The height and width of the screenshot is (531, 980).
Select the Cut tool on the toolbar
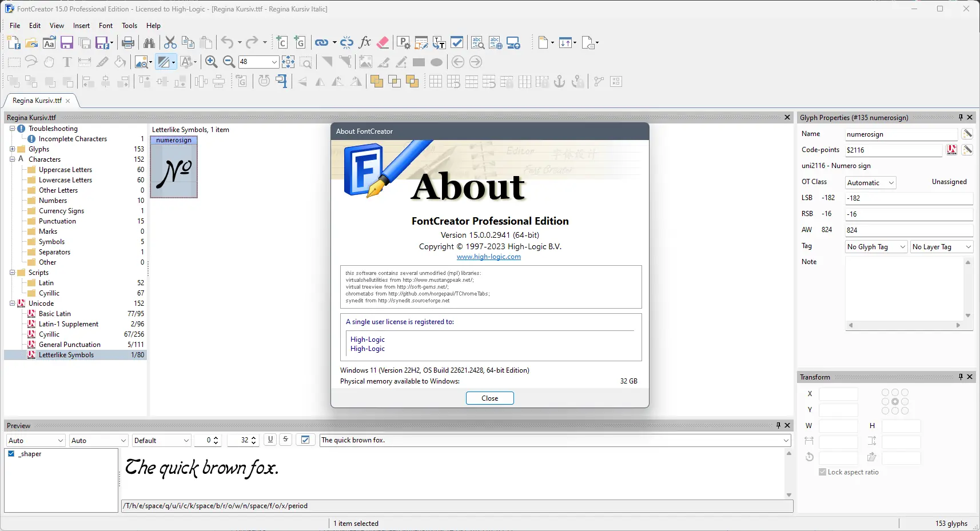point(171,42)
